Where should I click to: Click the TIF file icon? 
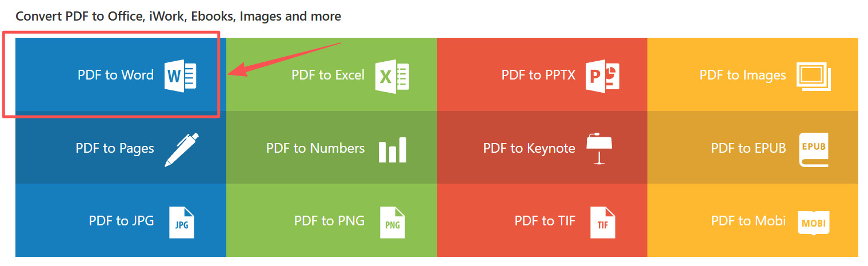tap(603, 222)
